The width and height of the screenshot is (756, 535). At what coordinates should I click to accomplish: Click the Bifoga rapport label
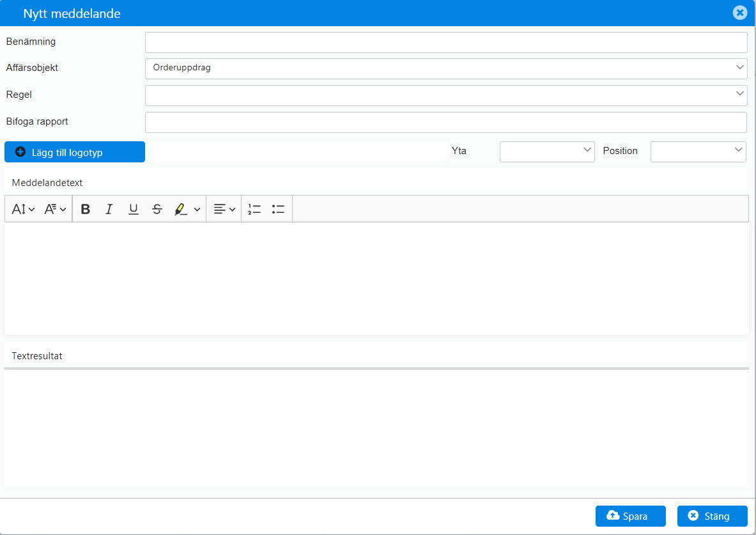37,121
